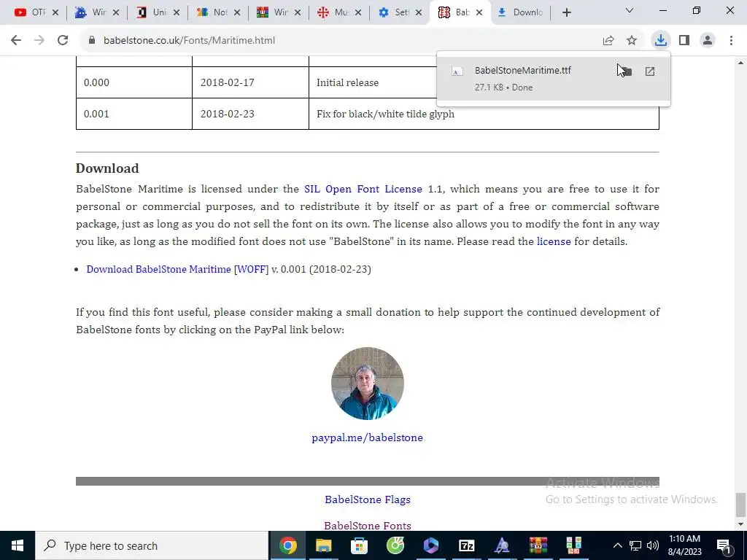Viewport: 747px width, 560px height.
Task: Show hidden system tray icons
Action: click(x=617, y=545)
